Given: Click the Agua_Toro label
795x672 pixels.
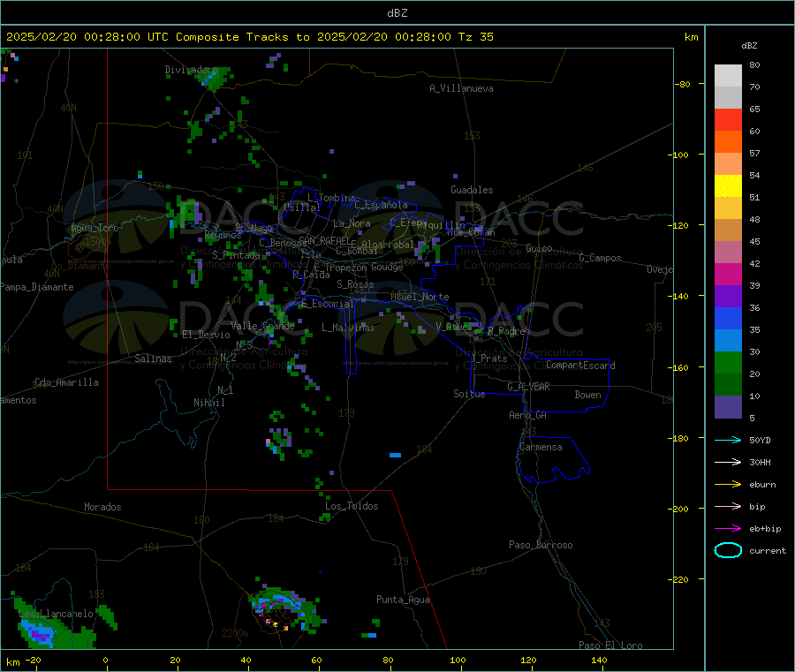Looking at the screenshot, I should (x=95, y=228).
